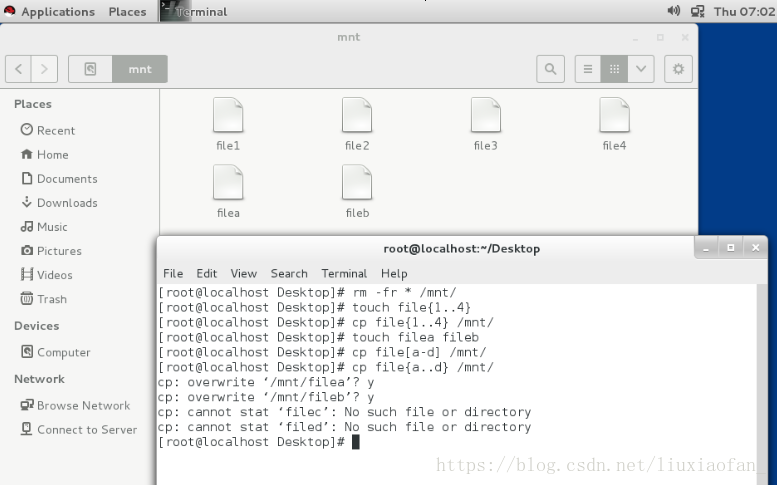777x485 pixels.
Task: Open the gear location options menu
Action: tap(678, 69)
